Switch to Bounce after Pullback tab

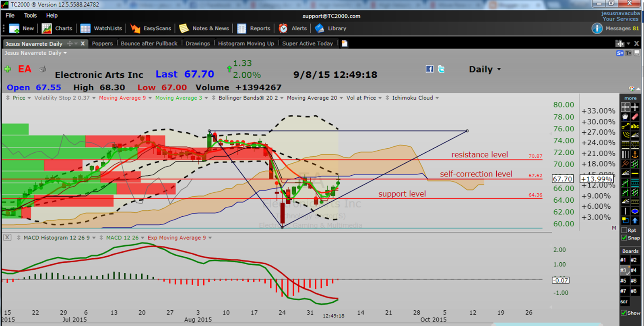point(149,44)
